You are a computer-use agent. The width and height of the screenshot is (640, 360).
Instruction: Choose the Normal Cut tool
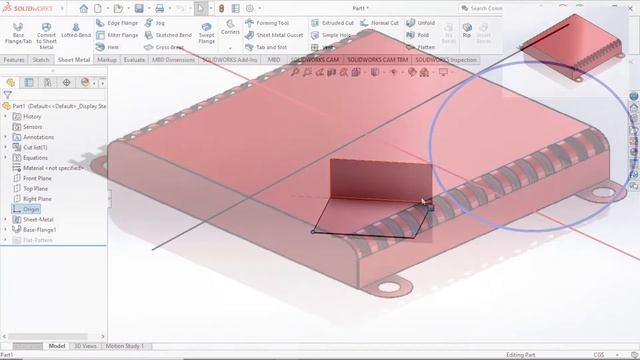[x=380, y=23]
